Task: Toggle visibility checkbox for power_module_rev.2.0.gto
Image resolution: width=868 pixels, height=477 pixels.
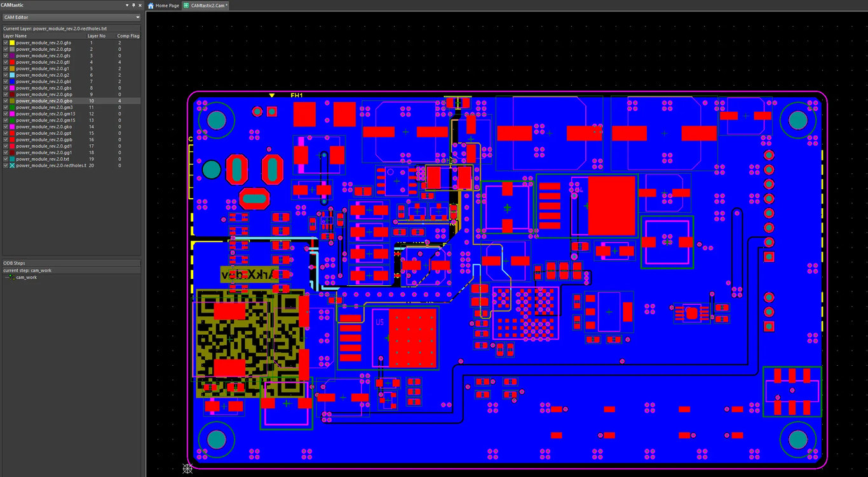Action: pos(6,43)
